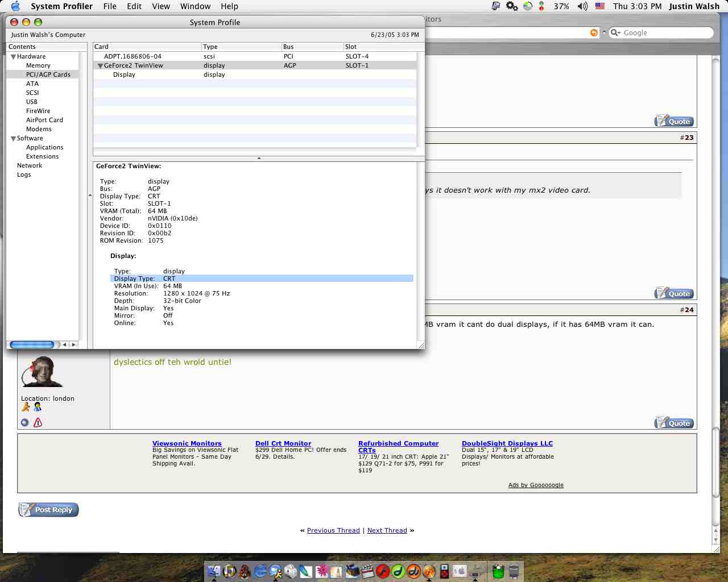Select PCI/AGP Cards in Contents list
This screenshot has width=728, height=582.
[48, 74]
